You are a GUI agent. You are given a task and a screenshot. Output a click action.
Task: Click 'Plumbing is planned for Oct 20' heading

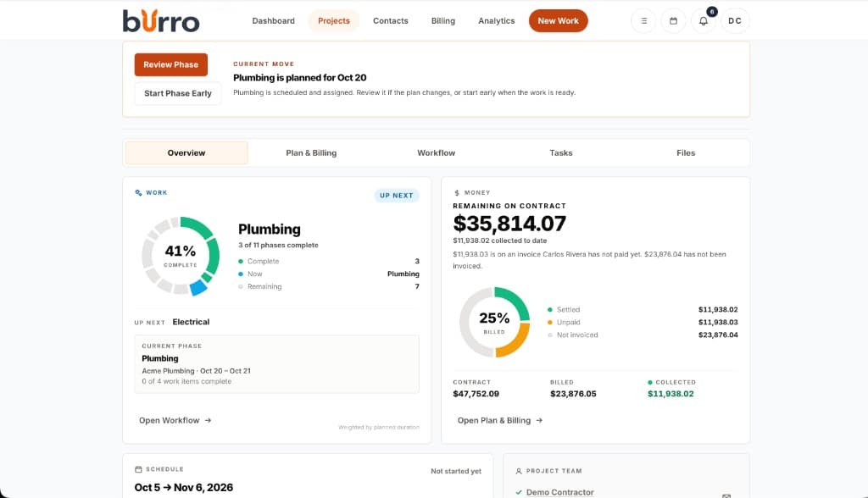pos(299,78)
